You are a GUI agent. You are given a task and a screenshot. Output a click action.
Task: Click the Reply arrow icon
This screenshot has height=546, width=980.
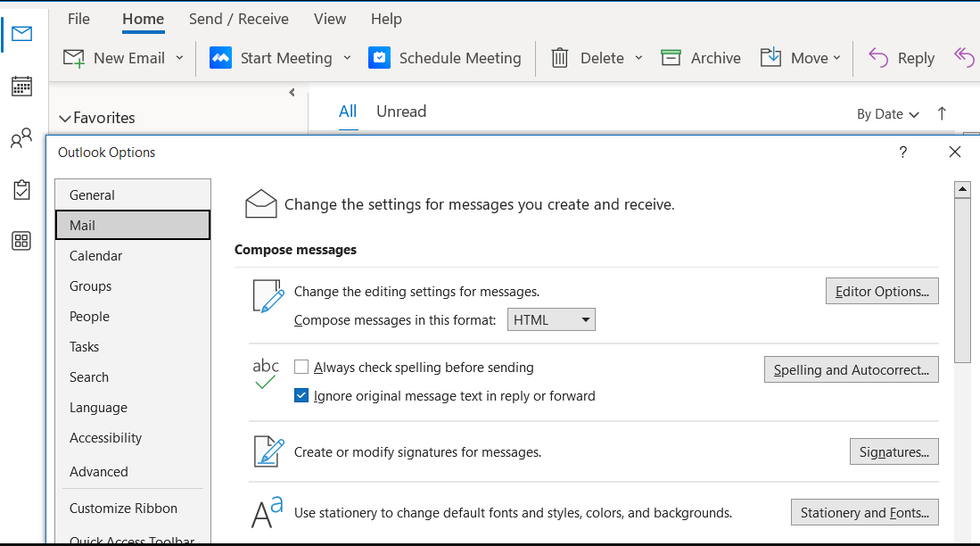pyautogui.click(x=878, y=57)
